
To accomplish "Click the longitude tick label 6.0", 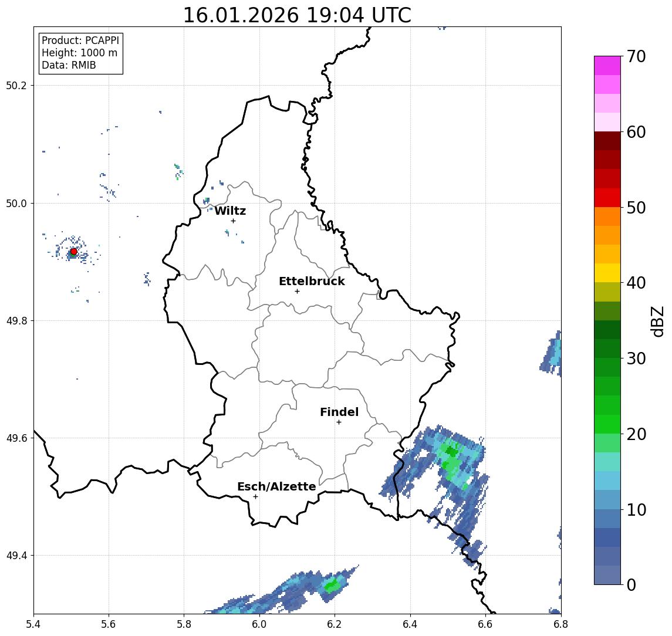I will (259, 624).
